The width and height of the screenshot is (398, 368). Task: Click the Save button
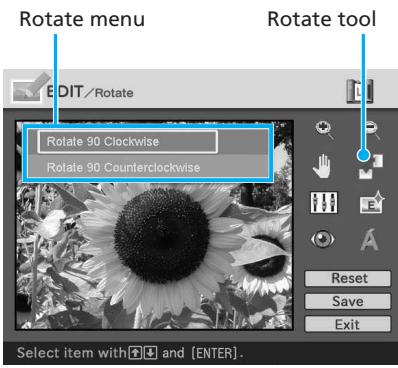348,301
